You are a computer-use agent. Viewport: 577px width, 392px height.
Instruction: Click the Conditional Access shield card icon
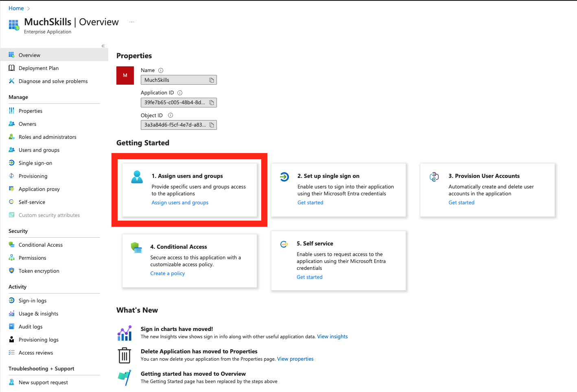coord(136,247)
